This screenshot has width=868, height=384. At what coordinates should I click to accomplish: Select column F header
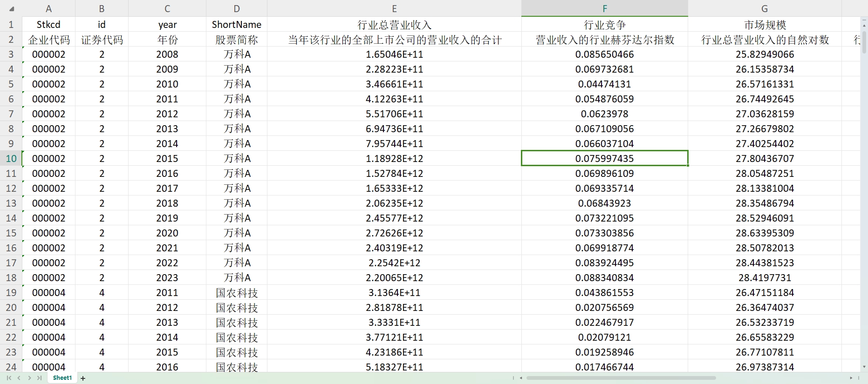pyautogui.click(x=605, y=8)
